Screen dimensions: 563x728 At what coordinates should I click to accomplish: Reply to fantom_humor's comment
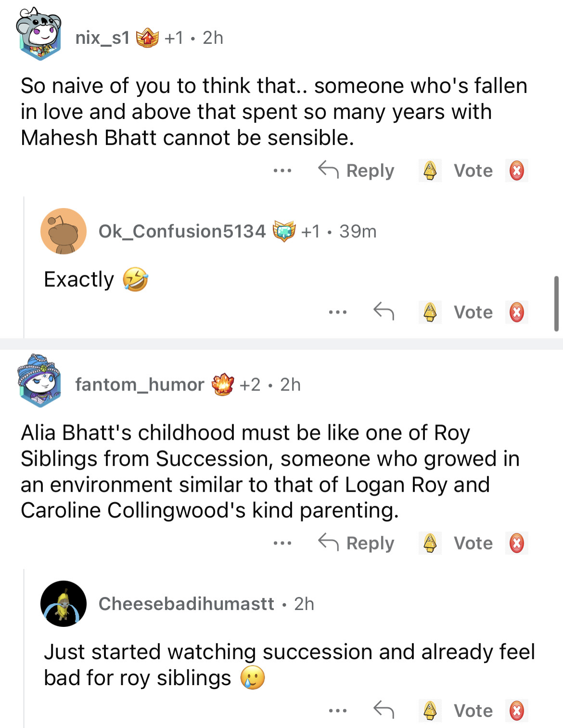357,543
